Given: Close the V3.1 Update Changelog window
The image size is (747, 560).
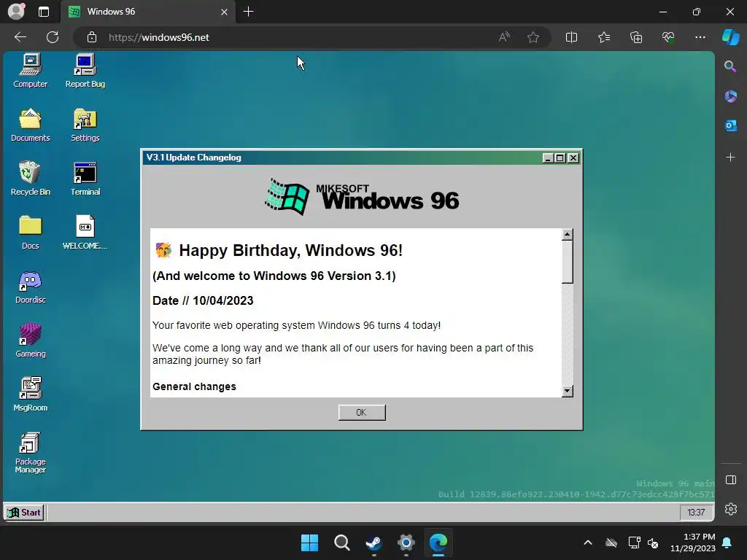Looking at the screenshot, I should pos(573,158).
